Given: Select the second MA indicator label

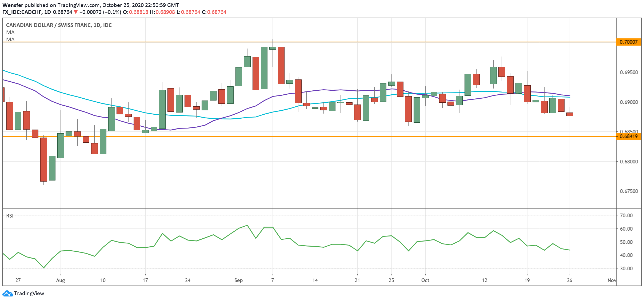Looking at the screenshot, I should click(10, 39).
